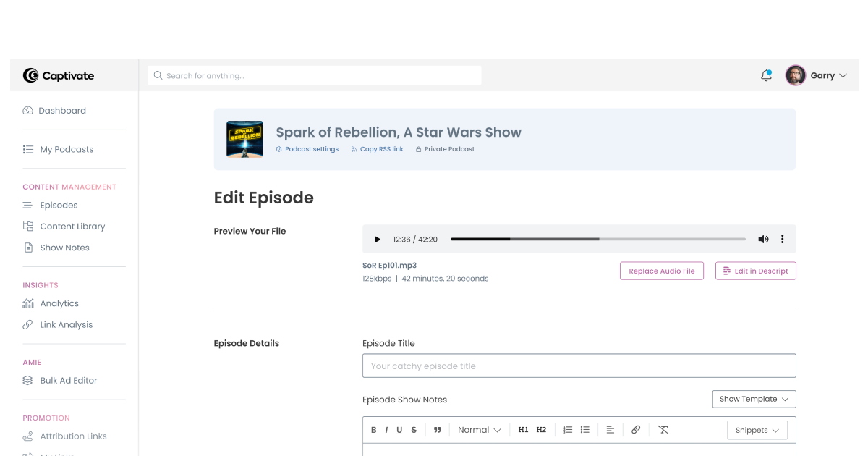Viewport: 868px width, 456px height.
Task: Open the Episodes section in the sidebar
Action: pos(58,205)
